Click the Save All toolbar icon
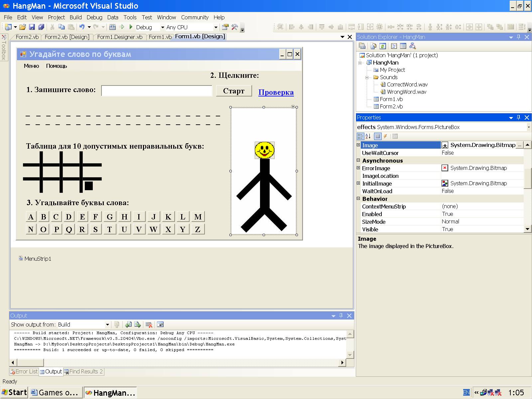The width and height of the screenshot is (532, 399). (41, 27)
